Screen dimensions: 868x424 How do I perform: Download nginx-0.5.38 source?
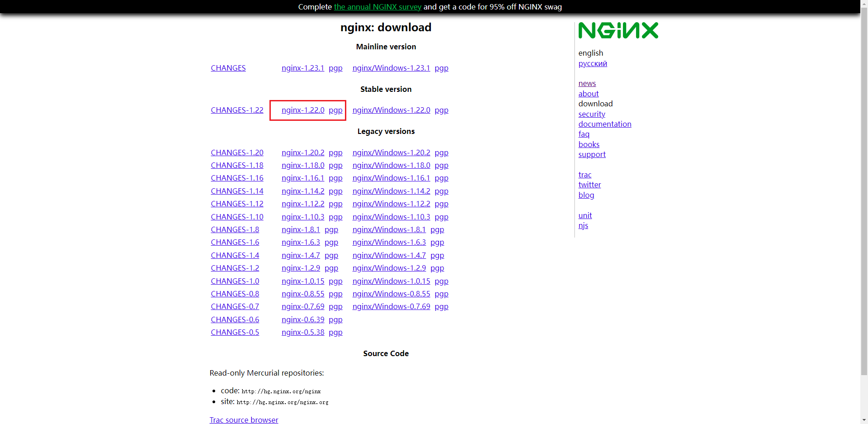coord(303,332)
